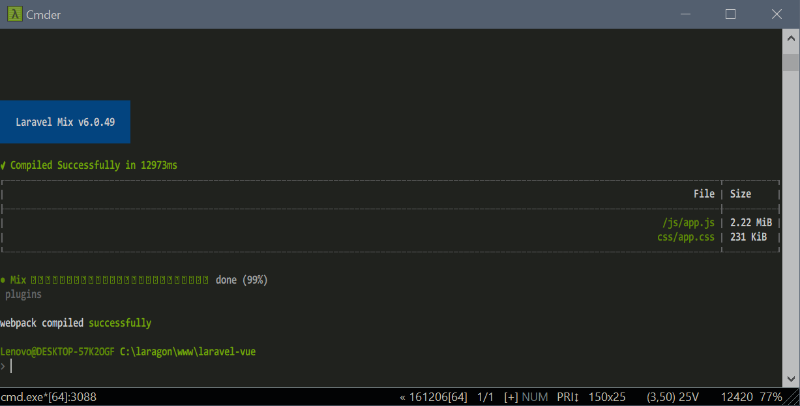The image size is (800, 406).
Task: Click the « 161206[64] status entry
Action: point(433,397)
